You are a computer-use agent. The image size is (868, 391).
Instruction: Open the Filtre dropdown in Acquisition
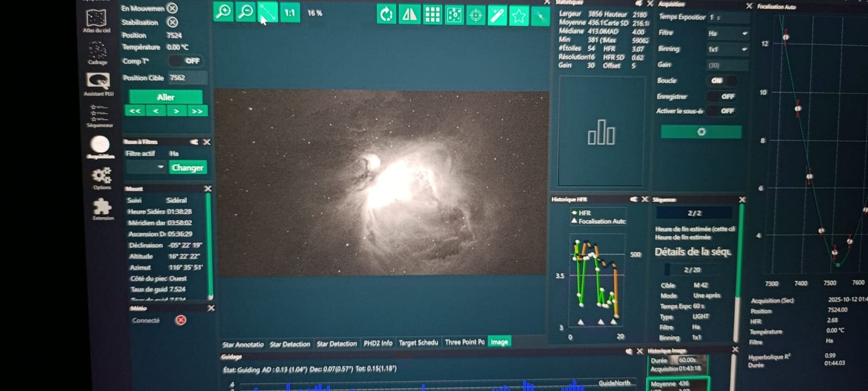727,34
